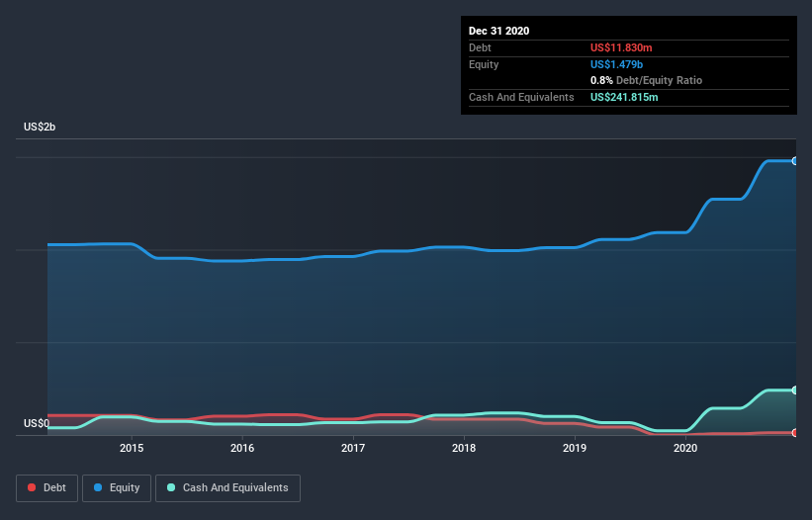Viewport: 812px width, 520px height.
Task: Click the red Debt legend dot
Action: (32, 487)
